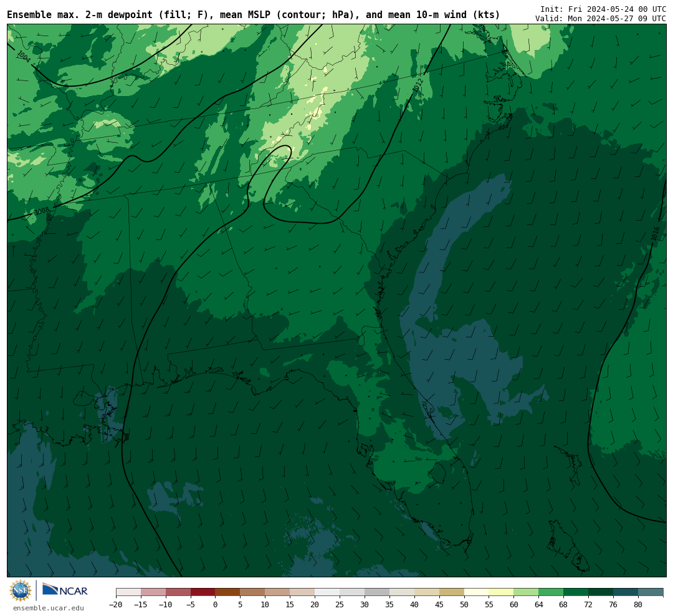673x616 pixels.
Task: Click the green swatch between 64 and 68
Action: 551,592
